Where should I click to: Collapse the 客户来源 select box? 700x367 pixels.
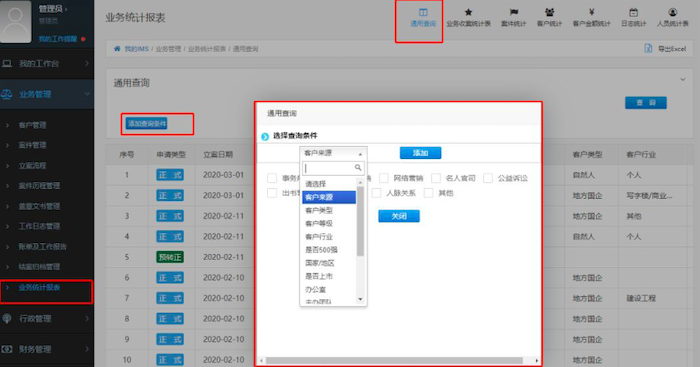[x=333, y=153]
